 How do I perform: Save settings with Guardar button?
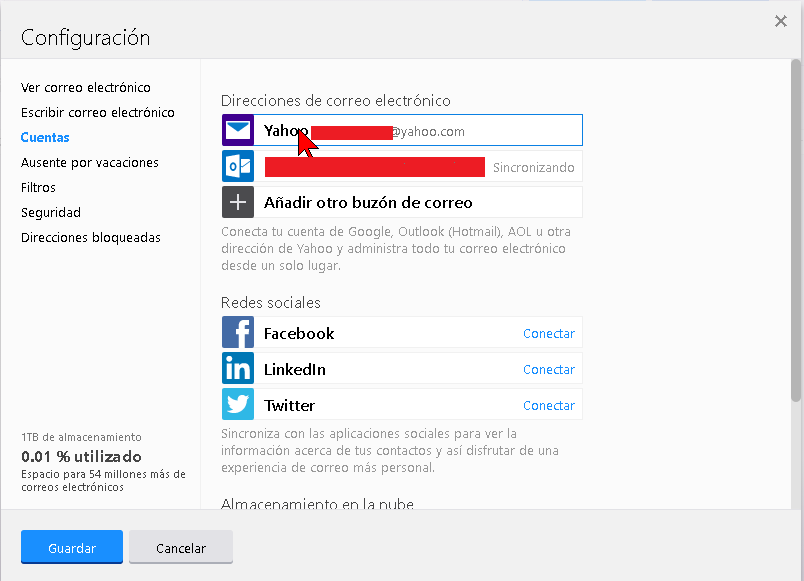pos(72,547)
